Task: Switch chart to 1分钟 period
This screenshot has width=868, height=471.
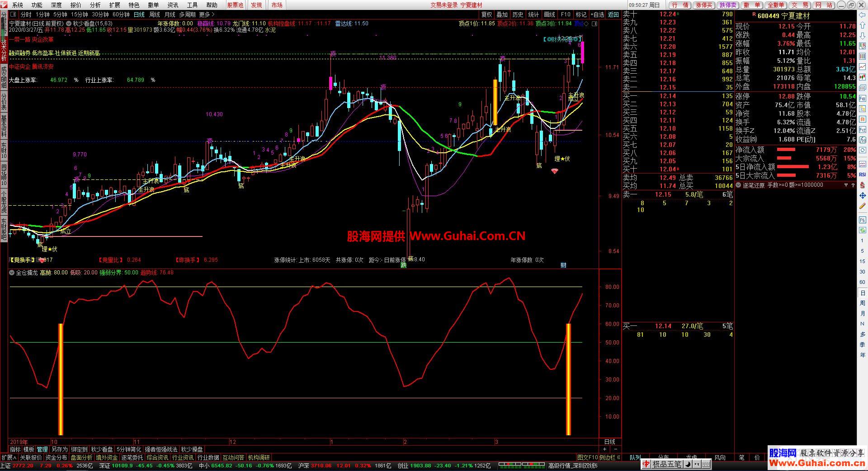Action: point(42,14)
